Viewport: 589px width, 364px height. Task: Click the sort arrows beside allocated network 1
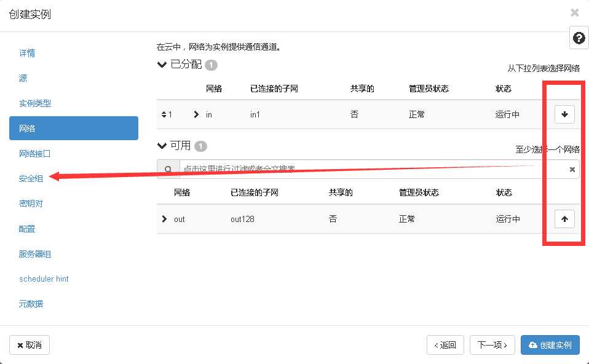[x=163, y=114]
